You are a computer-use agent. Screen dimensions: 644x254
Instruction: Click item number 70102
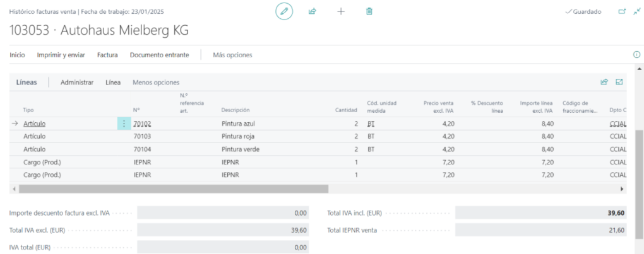143,124
